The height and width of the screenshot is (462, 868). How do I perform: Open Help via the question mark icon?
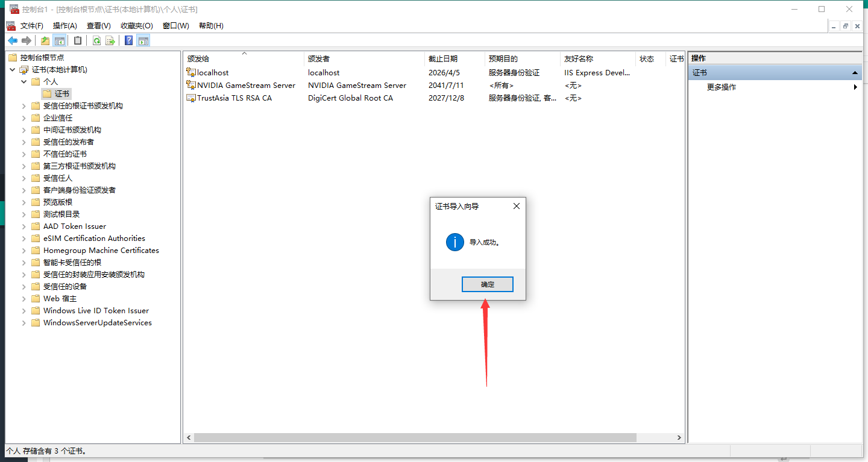click(128, 40)
